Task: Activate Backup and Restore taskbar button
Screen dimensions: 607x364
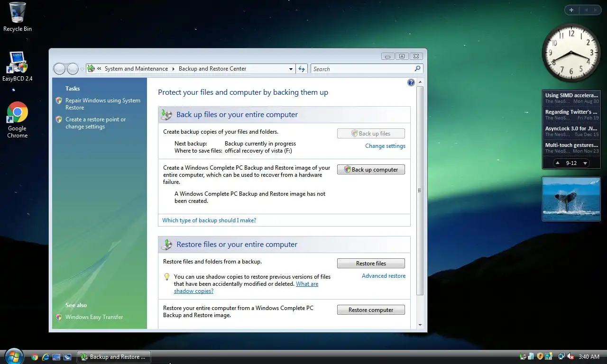Action: coord(114,357)
